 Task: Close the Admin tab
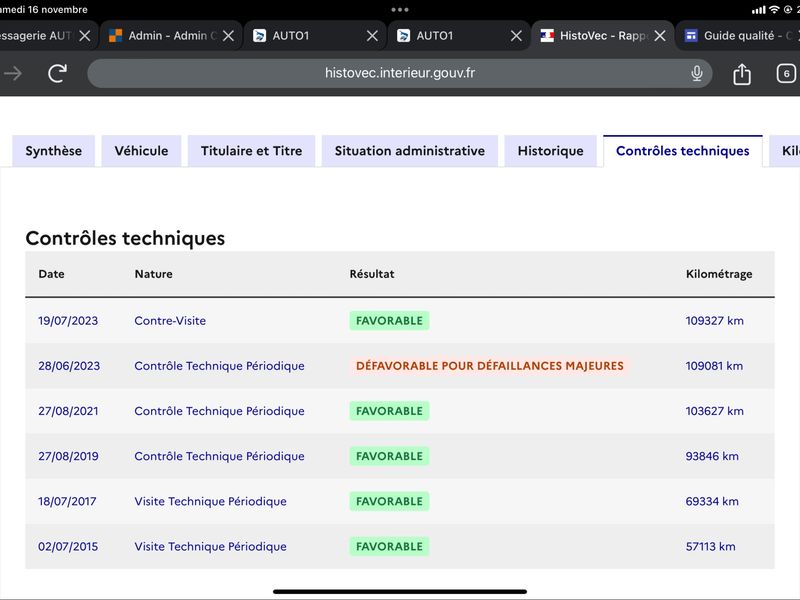[229, 36]
